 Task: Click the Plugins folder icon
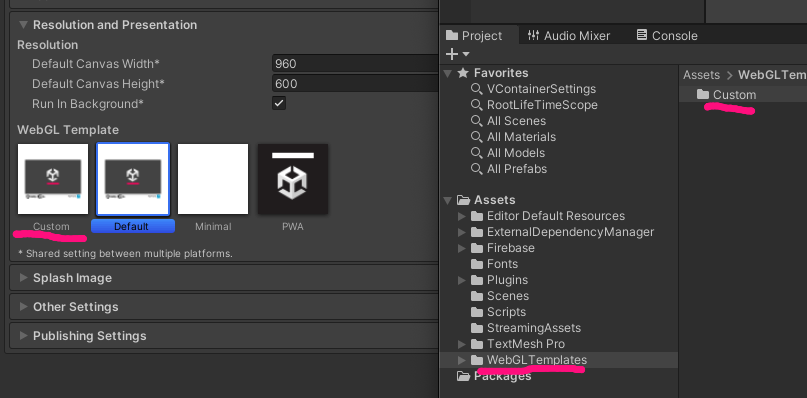pos(477,280)
